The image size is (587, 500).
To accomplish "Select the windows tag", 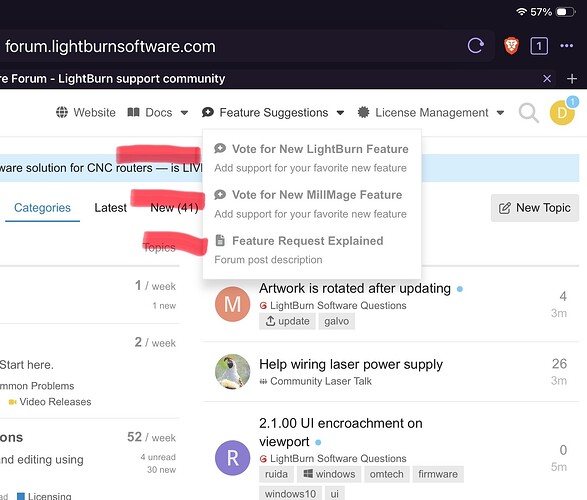I will 329,474.
